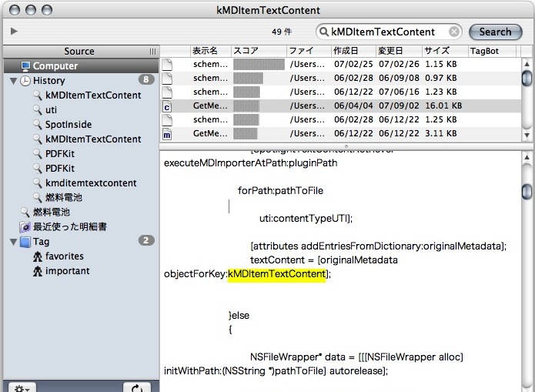Select the favorites tag
Viewport: 535px width, 392px height.
point(64,256)
